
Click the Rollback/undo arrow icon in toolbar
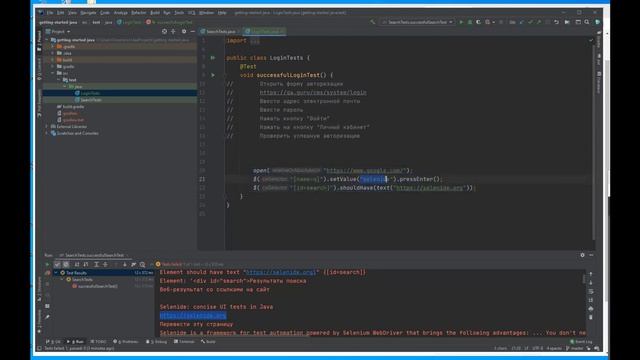coord(556,22)
